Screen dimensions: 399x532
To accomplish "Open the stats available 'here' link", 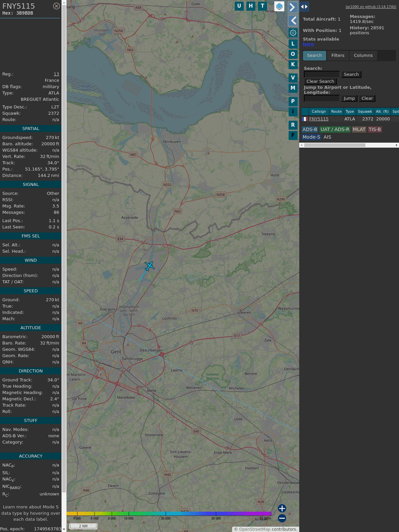I will (x=308, y=44).
